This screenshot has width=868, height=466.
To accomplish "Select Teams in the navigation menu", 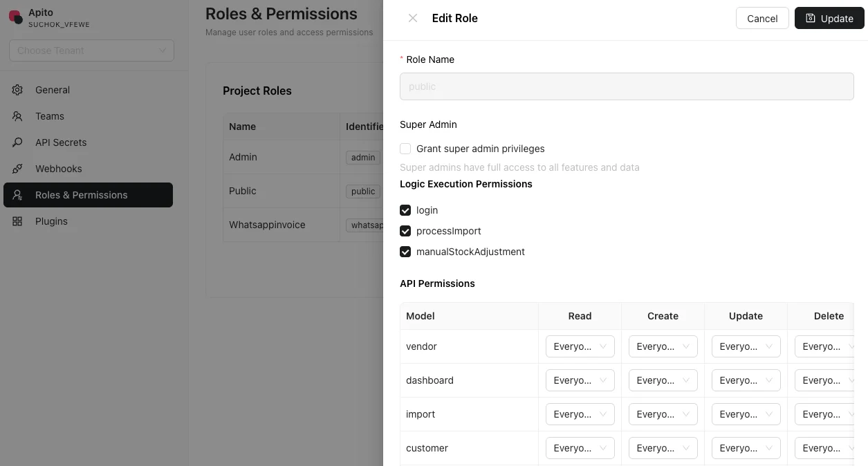I will point(49,116).
